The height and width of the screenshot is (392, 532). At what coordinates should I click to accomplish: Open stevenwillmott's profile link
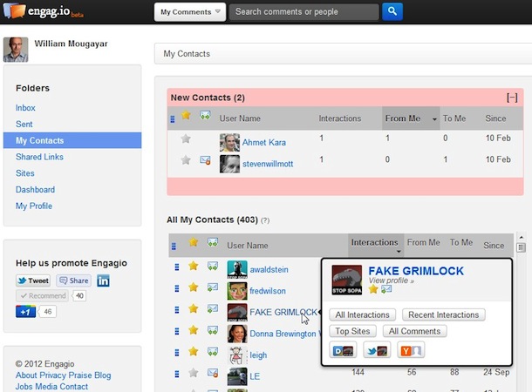pos(268,164)
